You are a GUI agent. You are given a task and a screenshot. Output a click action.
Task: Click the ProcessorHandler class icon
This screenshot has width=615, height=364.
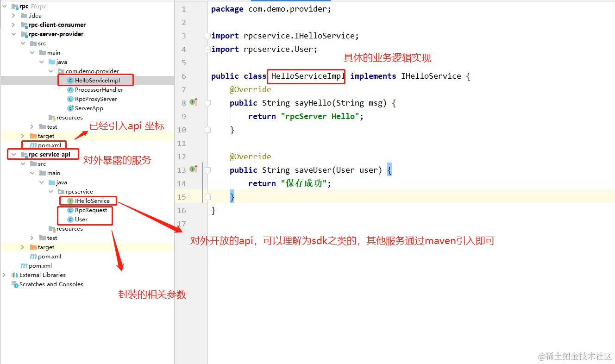click(70, 90)
